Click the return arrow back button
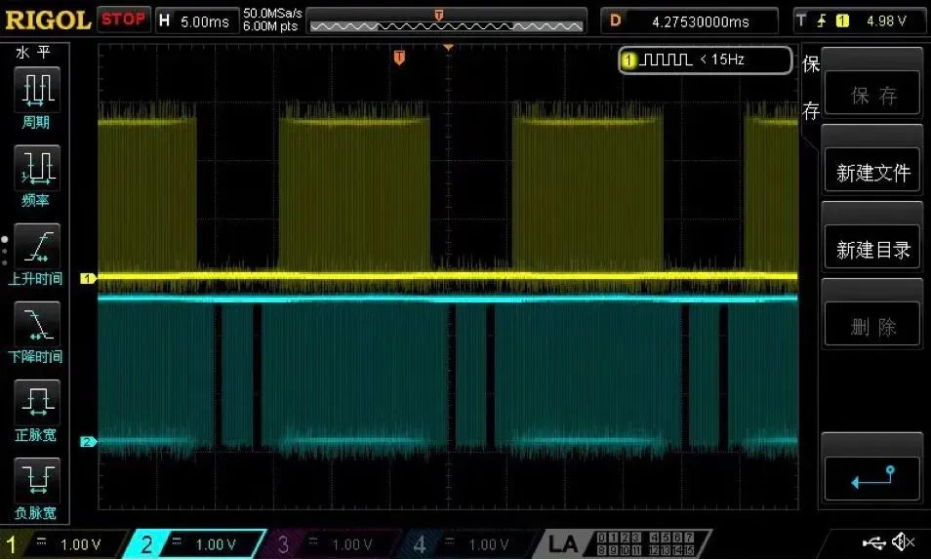931x560 pixels. 872,477
